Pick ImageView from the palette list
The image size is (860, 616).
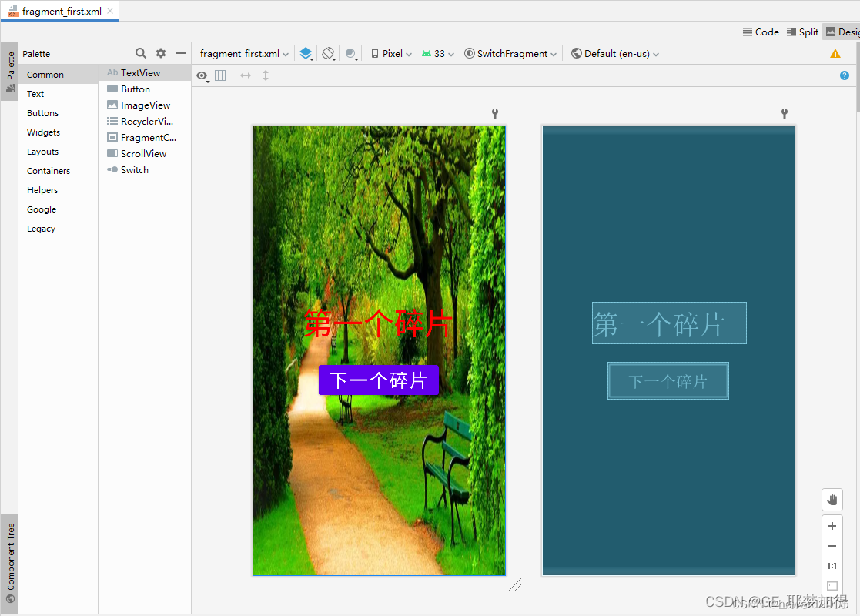point(145,105)
